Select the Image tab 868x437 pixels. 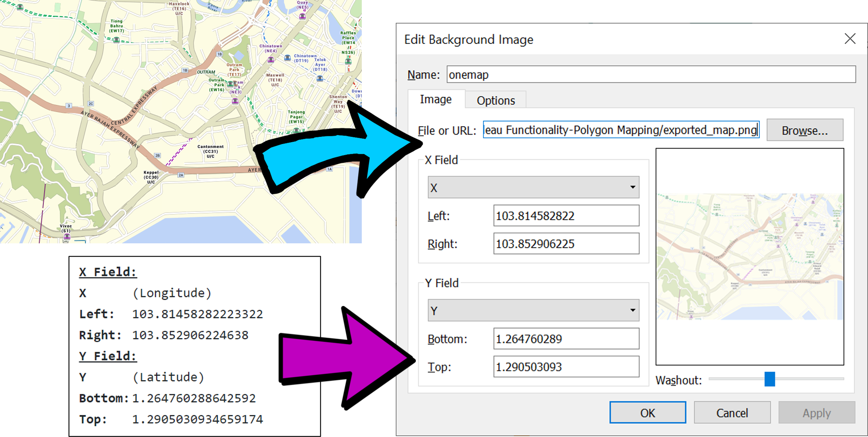(436, 99)
